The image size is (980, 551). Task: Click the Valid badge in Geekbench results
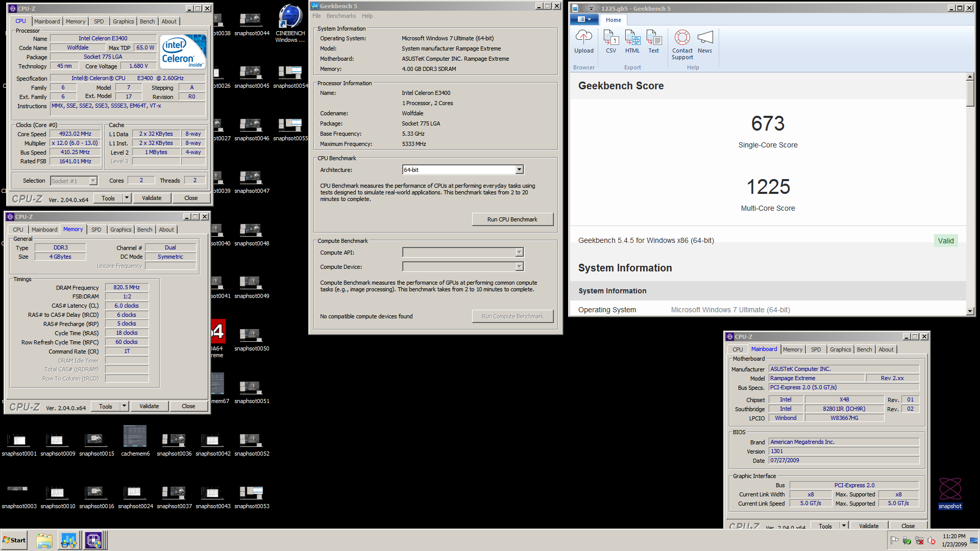click(946, 241)
